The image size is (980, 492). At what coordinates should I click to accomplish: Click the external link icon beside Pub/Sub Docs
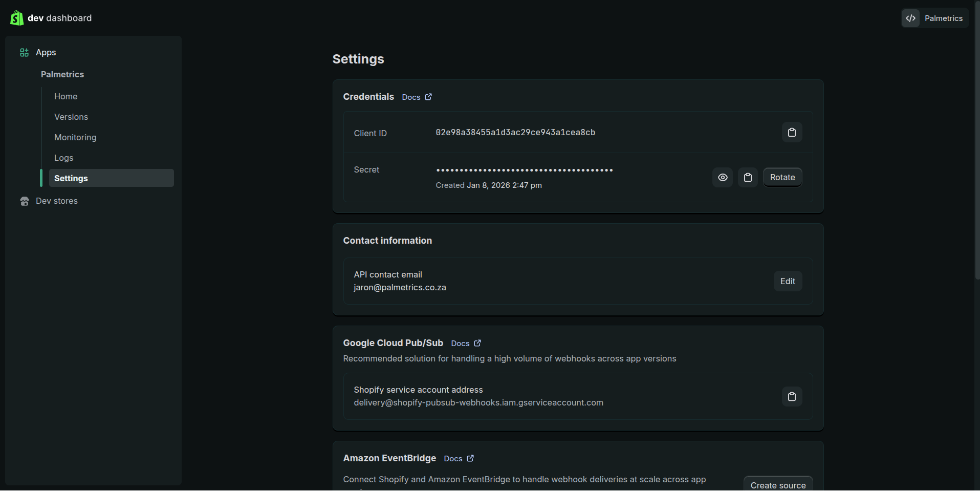click(477, 343)
